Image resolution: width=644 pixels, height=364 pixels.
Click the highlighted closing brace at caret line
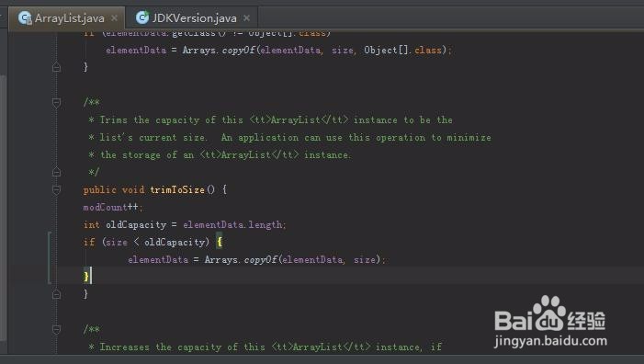pyautogui.click(x=85, y=277)
